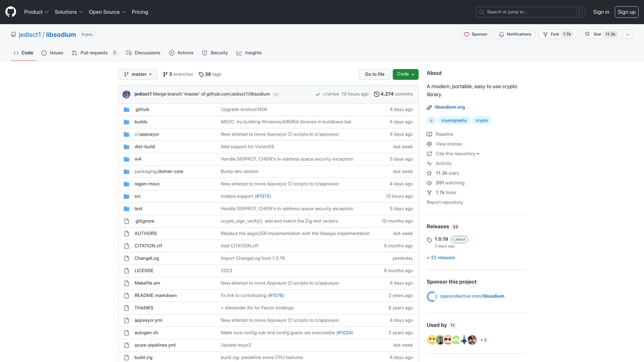Click the Notifications button
The height and width of the screenshot is (362, 644).
pos(515,34)
